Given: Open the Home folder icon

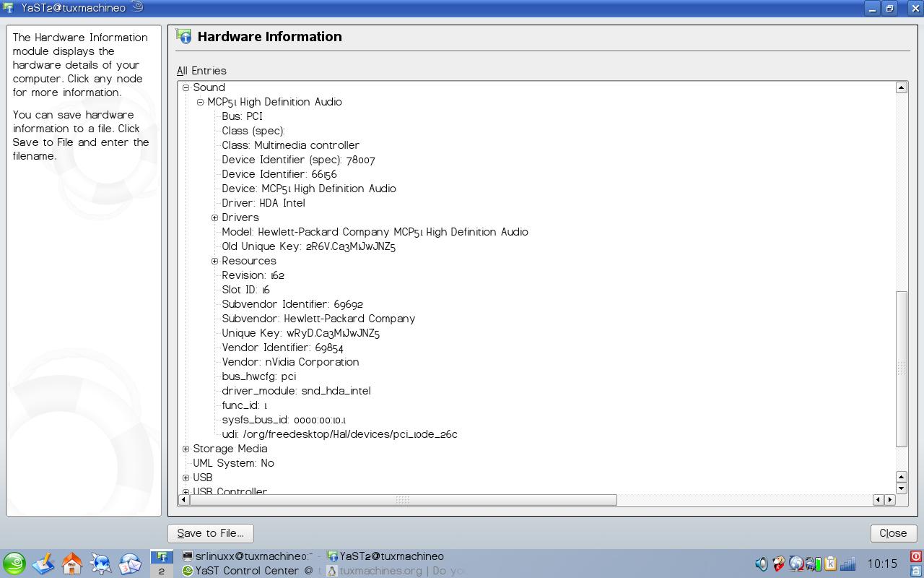Looking at the screenshot, I should (x=72, y=564).
